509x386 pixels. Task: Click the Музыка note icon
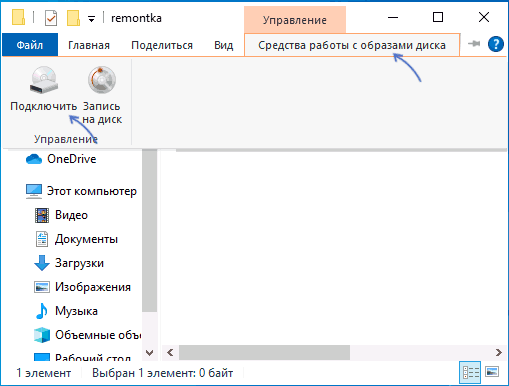click(x=42, y=311)
